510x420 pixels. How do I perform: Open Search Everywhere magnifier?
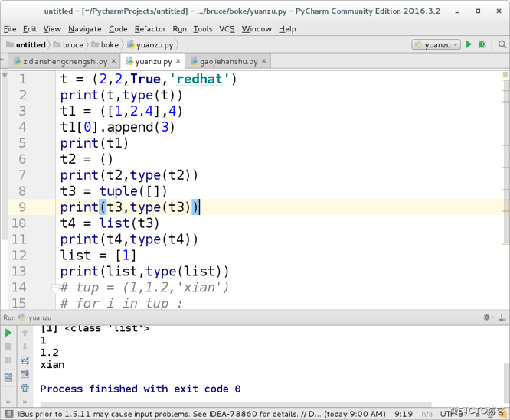click(x=502, y=44)
